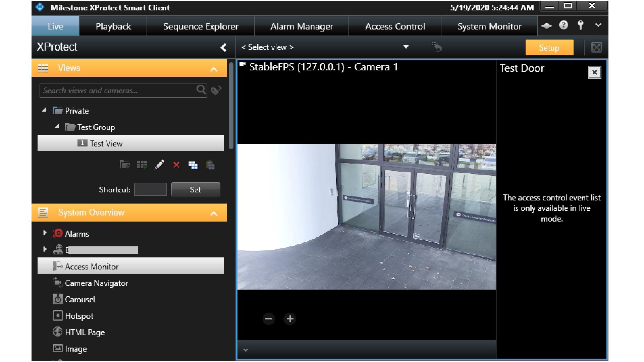The height and width of the screenshot is (362, 644).
Task: Click the red delete X icon
Action: [176, 165]
